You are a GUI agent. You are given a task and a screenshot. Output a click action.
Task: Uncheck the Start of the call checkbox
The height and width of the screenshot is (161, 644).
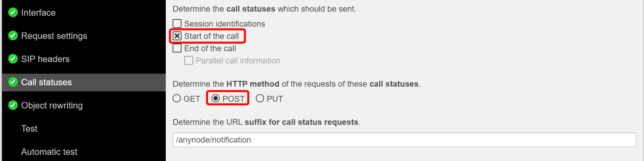click(x=177, y=36)
